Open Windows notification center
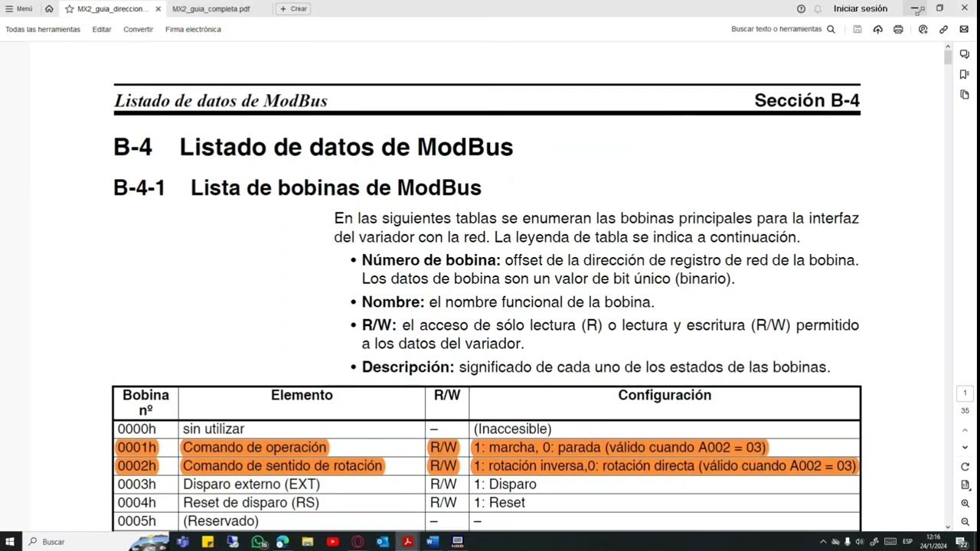Screen dimensions: 980x551 click(962, 542)
